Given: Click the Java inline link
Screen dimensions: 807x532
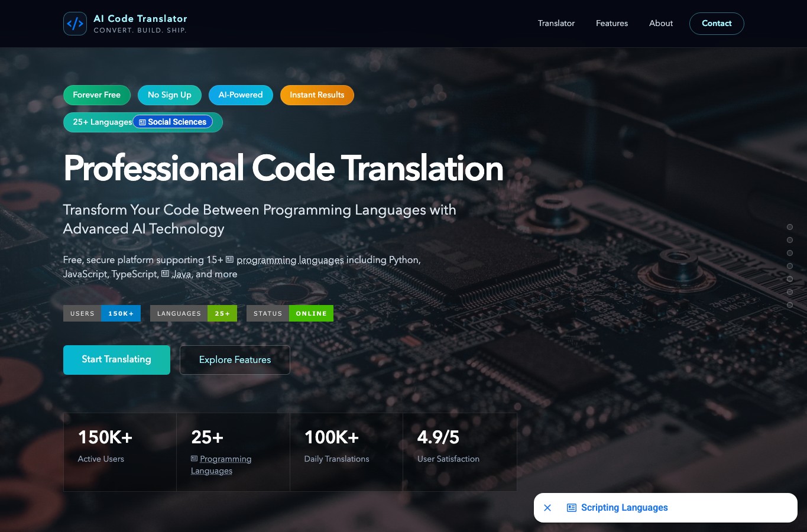Looking at the screenshot, I should pos(182,274).
